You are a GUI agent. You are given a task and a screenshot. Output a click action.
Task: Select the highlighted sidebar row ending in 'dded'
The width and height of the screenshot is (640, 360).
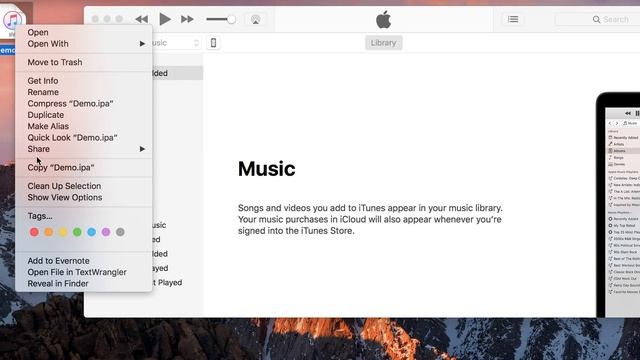point(178,73)
